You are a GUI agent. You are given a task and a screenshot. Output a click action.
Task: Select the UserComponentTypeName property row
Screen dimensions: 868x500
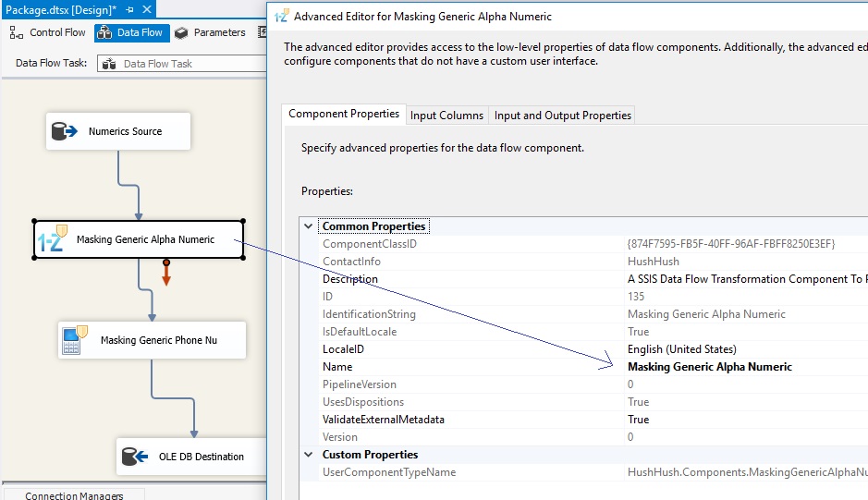(593, 472)
